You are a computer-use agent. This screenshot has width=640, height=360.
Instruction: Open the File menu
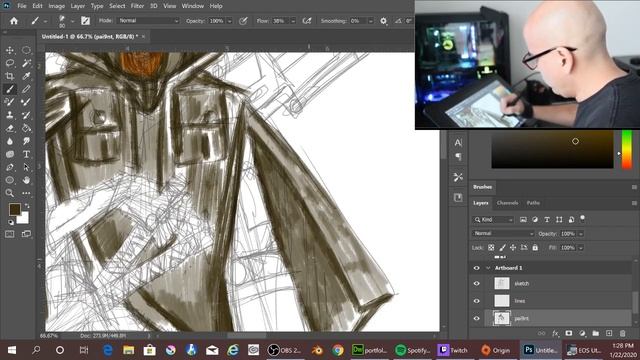coord(22,6)
